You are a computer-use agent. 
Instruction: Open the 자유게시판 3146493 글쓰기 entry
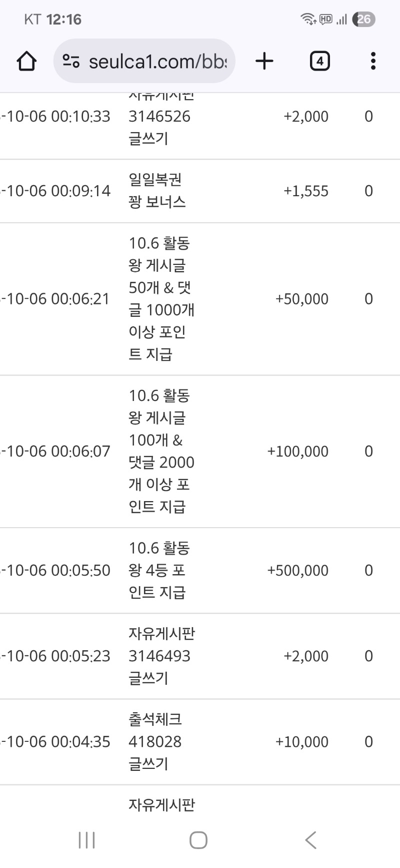[x=161, y=656]
